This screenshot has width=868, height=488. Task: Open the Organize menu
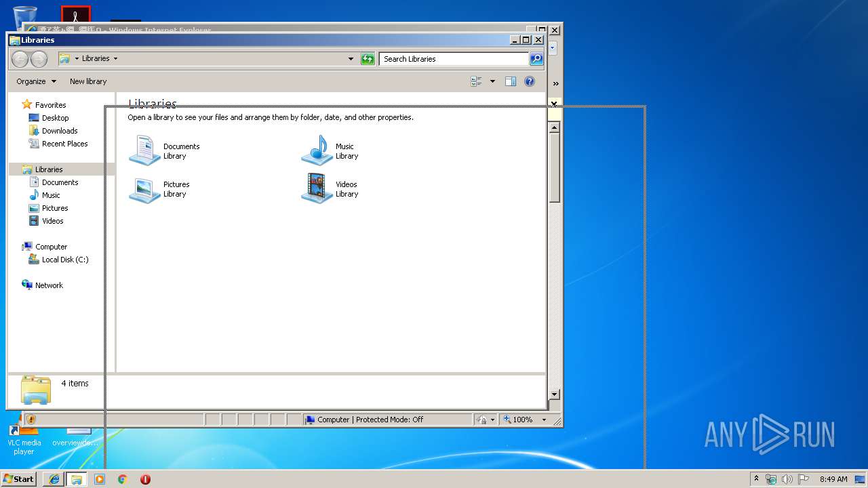click(36, 81)
